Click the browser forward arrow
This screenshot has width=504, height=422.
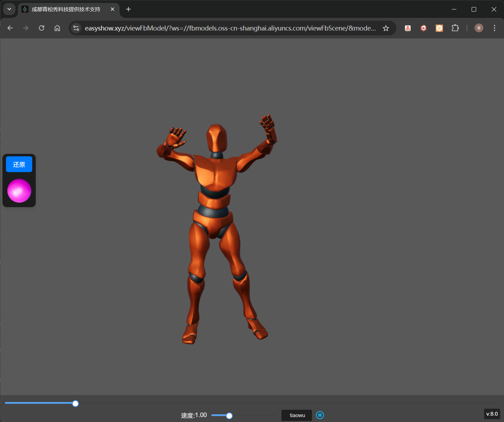tap(26, 28)
